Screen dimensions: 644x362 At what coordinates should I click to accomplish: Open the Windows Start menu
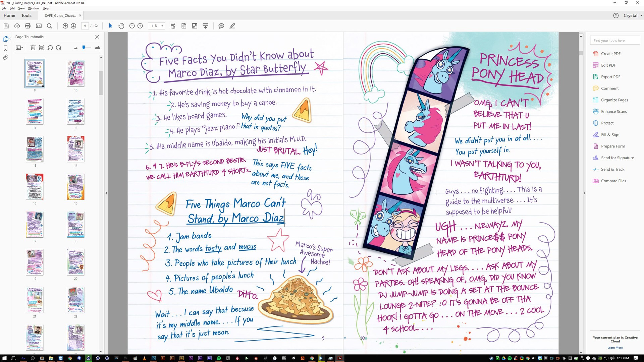point(4,358)
